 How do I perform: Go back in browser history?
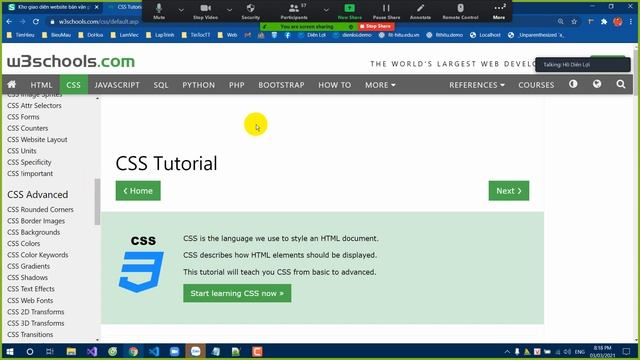(9, 21)
